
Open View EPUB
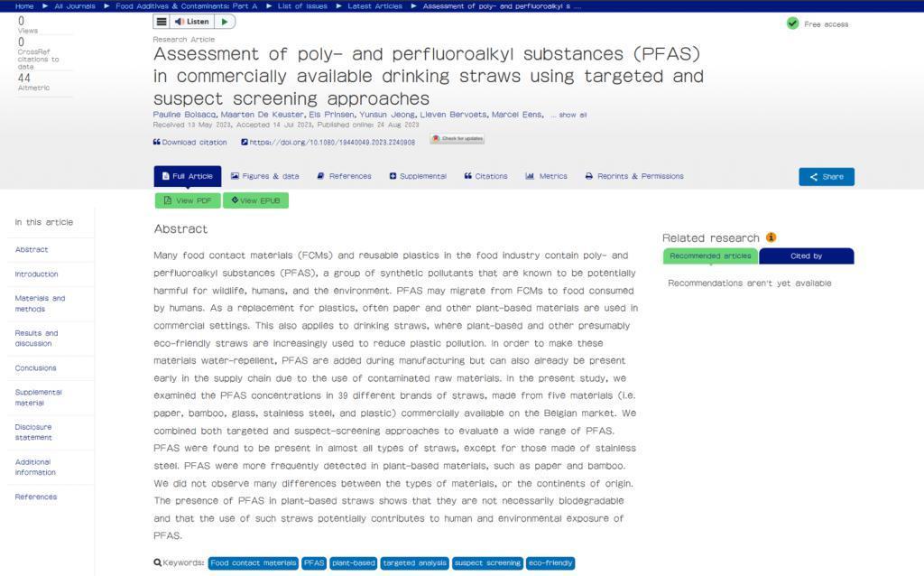tap(255, 200)
